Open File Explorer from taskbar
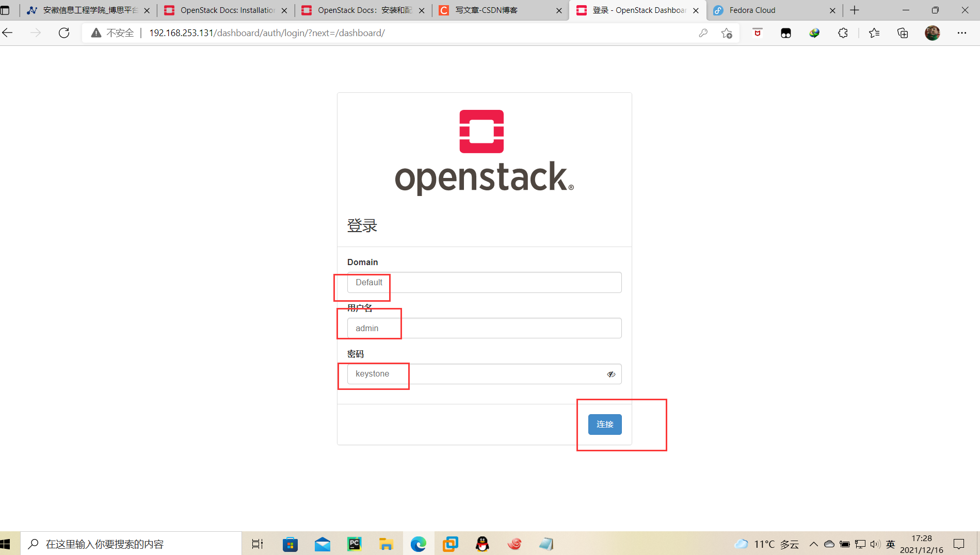This screenshot has height=555, width=980. [x=386, y=544]
